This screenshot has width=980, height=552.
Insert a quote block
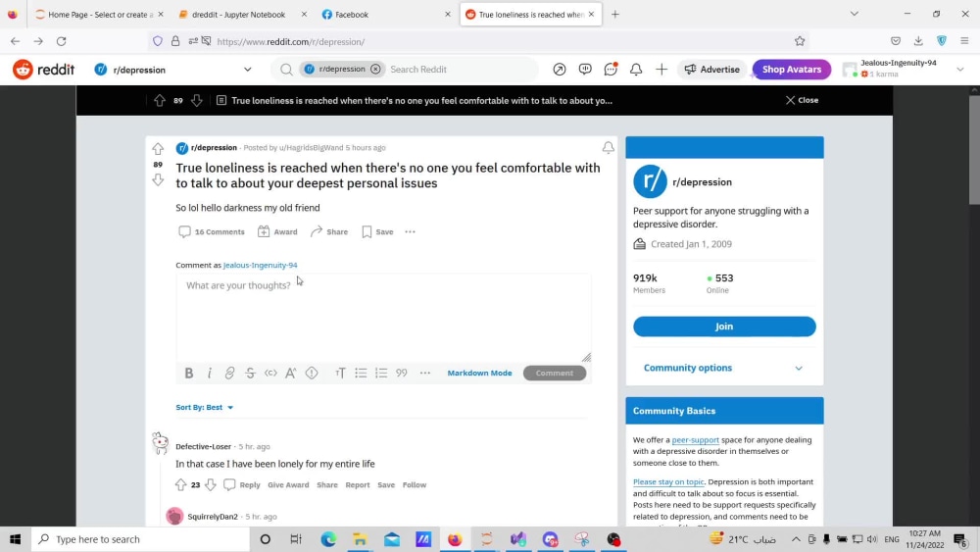[x=401, y=374]
